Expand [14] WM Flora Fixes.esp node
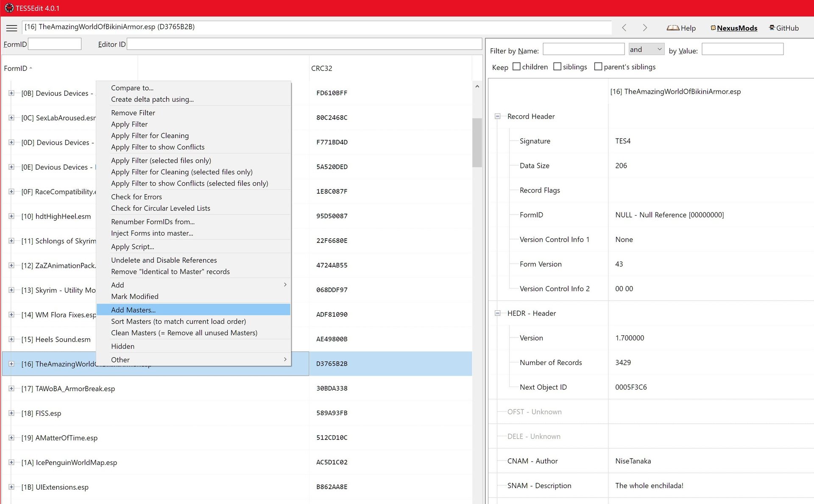This screenshot has height=504, width=814. pos(11,315)
